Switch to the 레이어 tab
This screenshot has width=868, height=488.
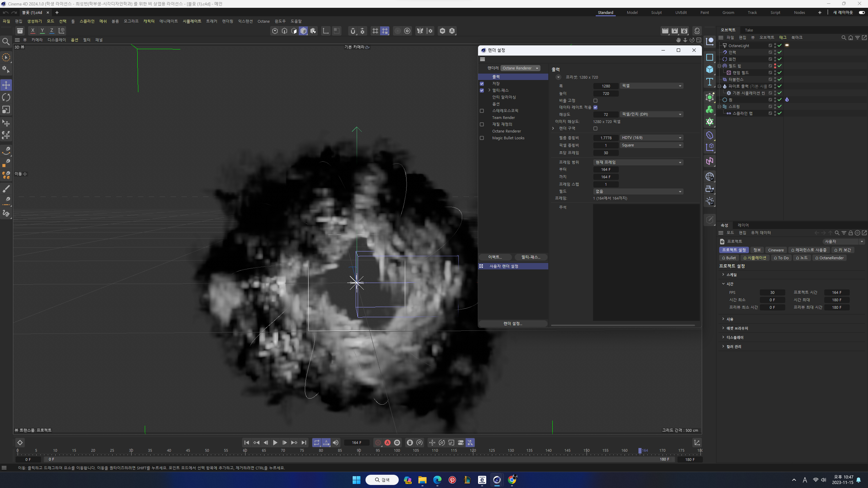[743, 225]
